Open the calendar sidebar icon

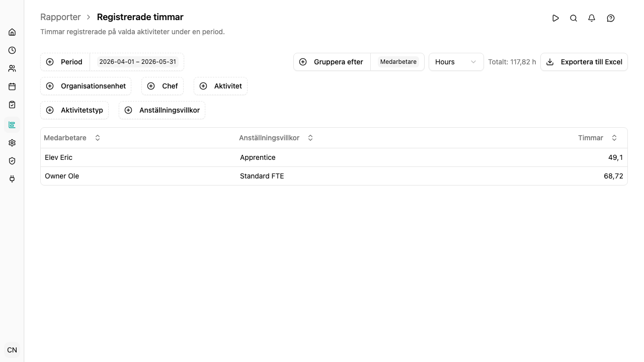12,86
